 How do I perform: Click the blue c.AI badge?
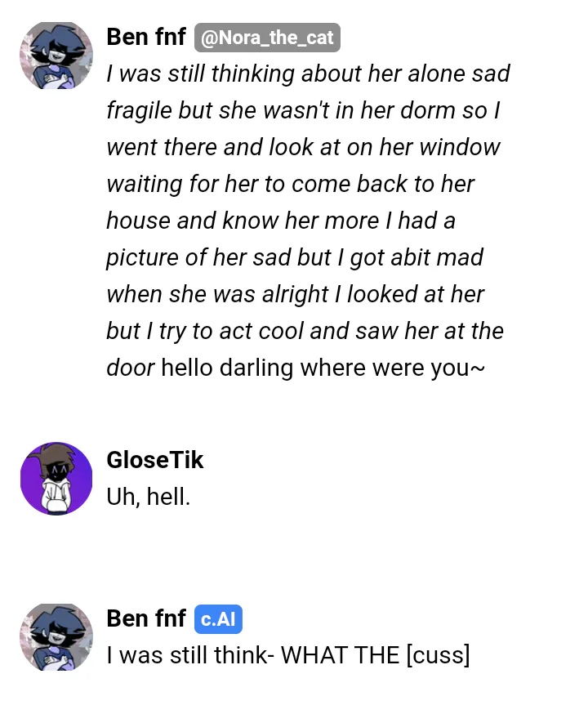click(218, 618)
